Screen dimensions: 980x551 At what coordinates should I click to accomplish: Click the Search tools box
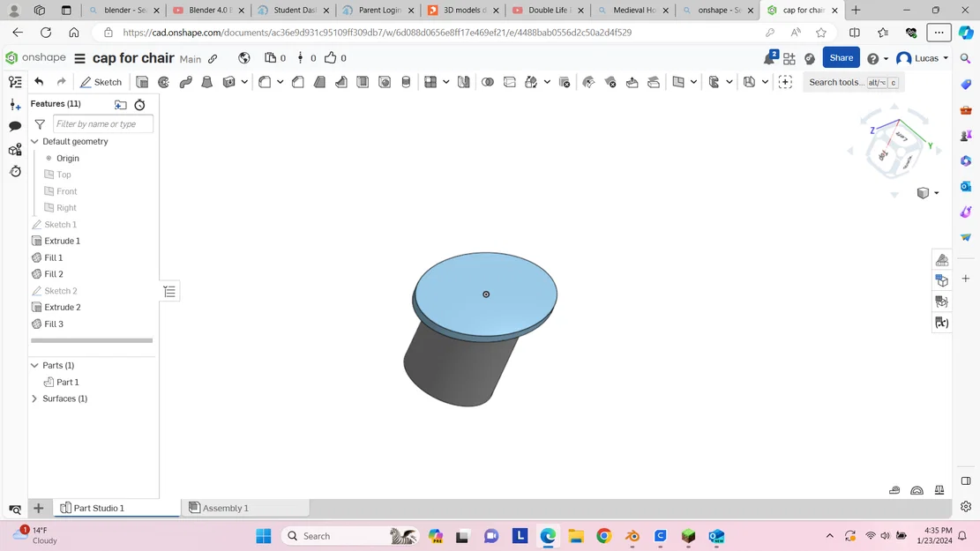[853, 82]
